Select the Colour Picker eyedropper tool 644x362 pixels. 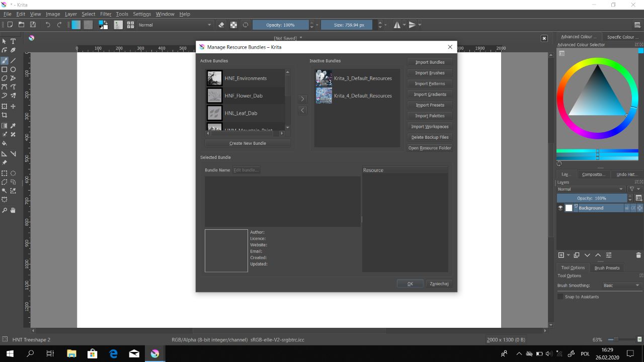13,126
